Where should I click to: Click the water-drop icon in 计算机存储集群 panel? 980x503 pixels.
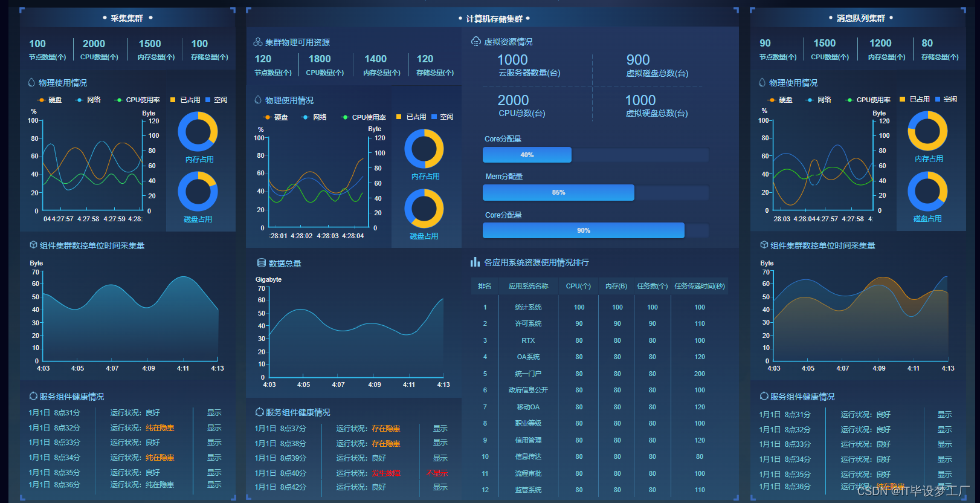tap(258, 100)
